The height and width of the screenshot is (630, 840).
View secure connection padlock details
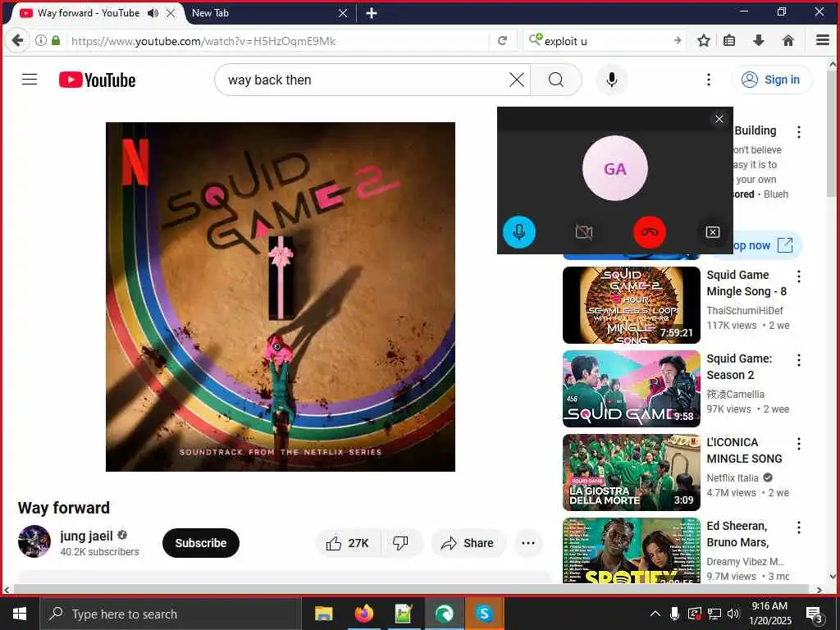[56, 40]
